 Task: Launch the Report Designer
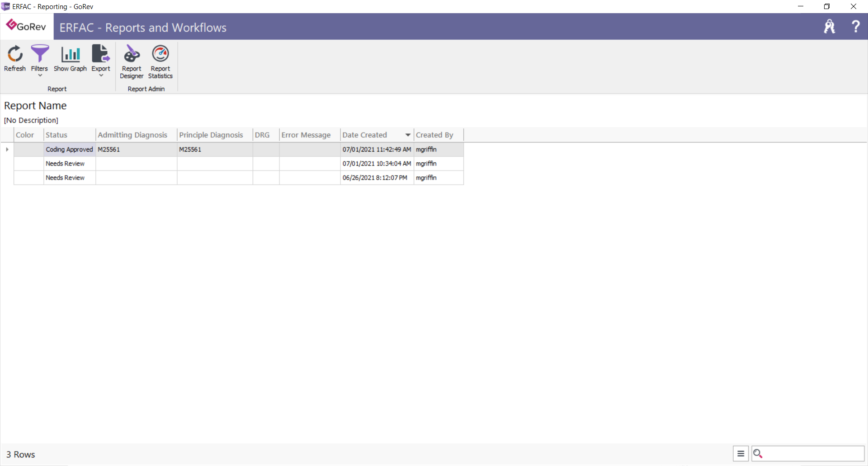tap(132, 62)
